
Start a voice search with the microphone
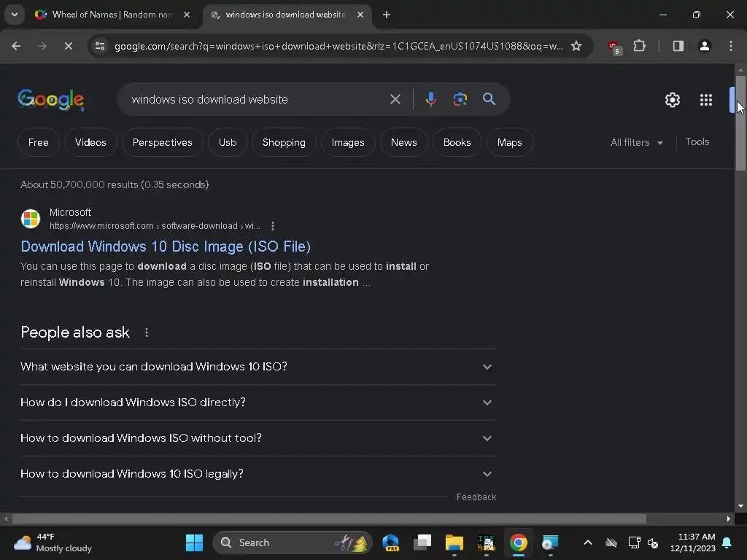pyautogui.click(x=430, y=99)
